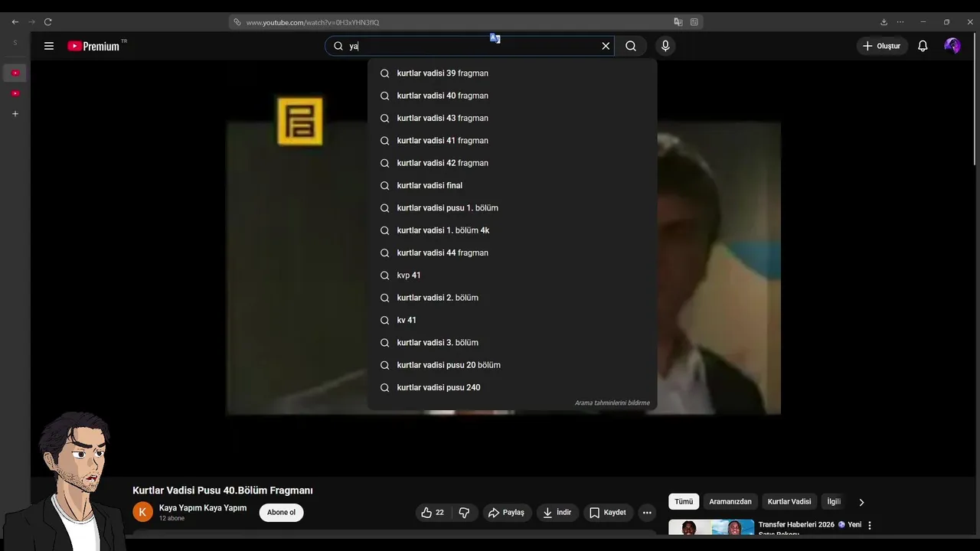Start voice search with microphone icon
The image size is (980, 551).
[x=665, y=46]
